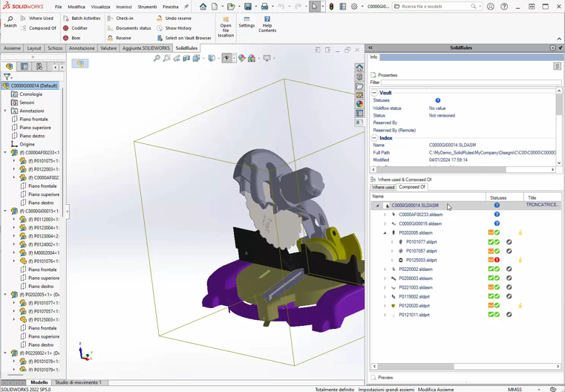The width and height of the screenshot is (565, 392).
Task: Open the Inserisci menu
Action: pyautogui.click(x=123, y=7)
